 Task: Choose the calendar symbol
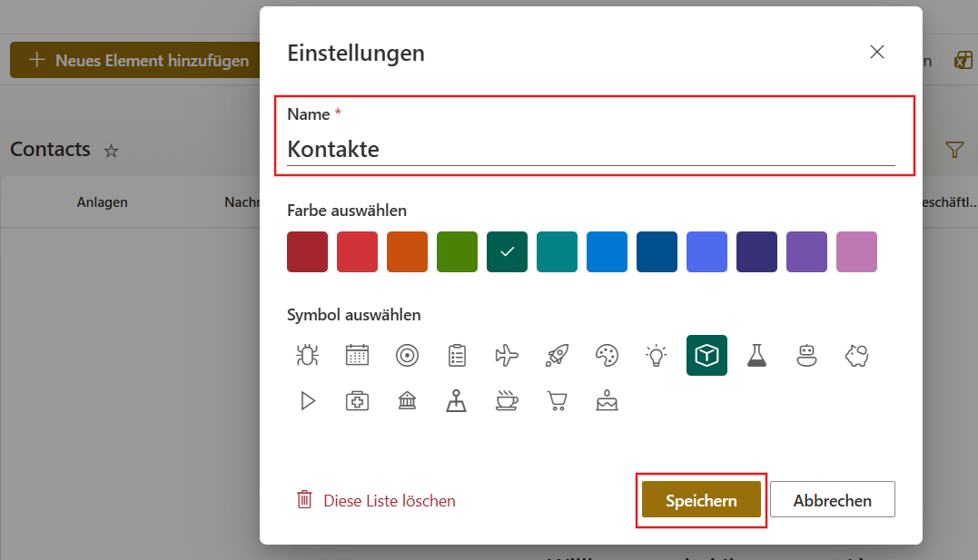pos(358,356)
